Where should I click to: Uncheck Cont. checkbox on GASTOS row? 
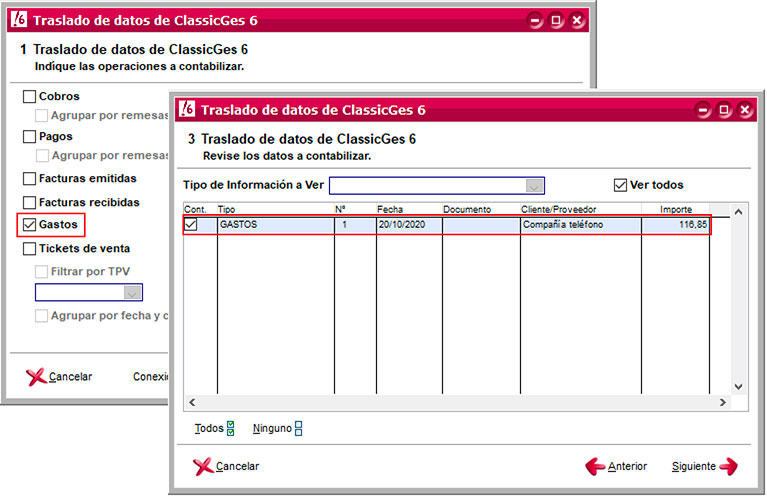191,225
